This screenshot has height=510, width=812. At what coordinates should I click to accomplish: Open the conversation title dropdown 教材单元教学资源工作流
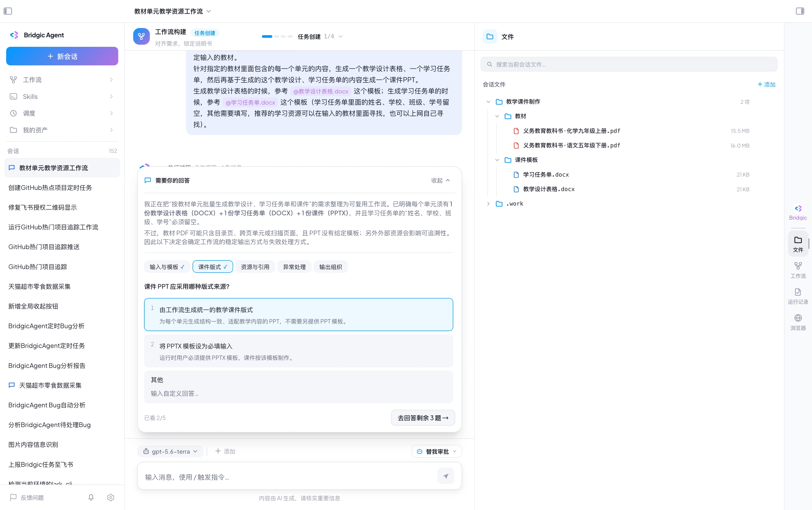(x=173, y=11)
